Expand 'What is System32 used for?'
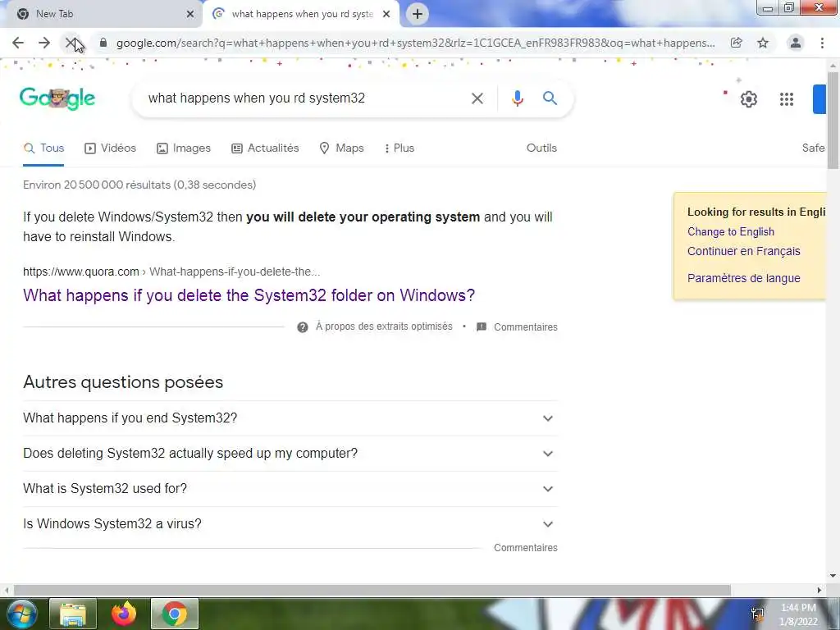 coord(290,489)
